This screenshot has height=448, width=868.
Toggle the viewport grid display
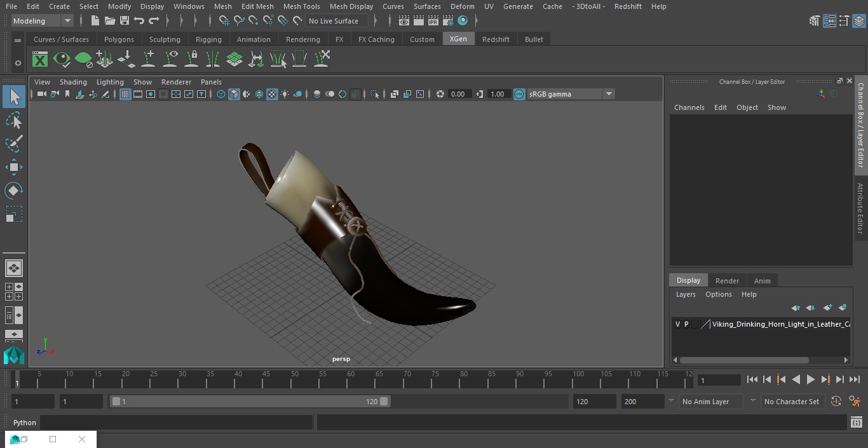(x=125, y=94)
